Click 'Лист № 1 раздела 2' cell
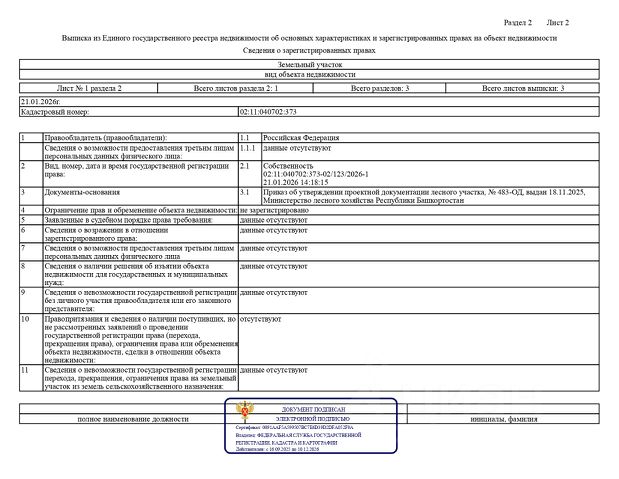The image size is (619, 479). pyautogui.click(x=89, y=88)
